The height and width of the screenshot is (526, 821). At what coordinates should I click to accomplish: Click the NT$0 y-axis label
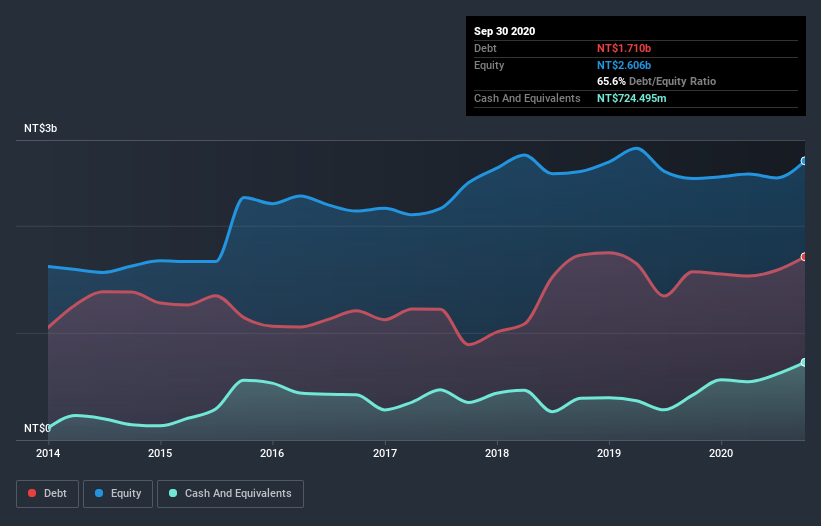(x=37, y=428)
